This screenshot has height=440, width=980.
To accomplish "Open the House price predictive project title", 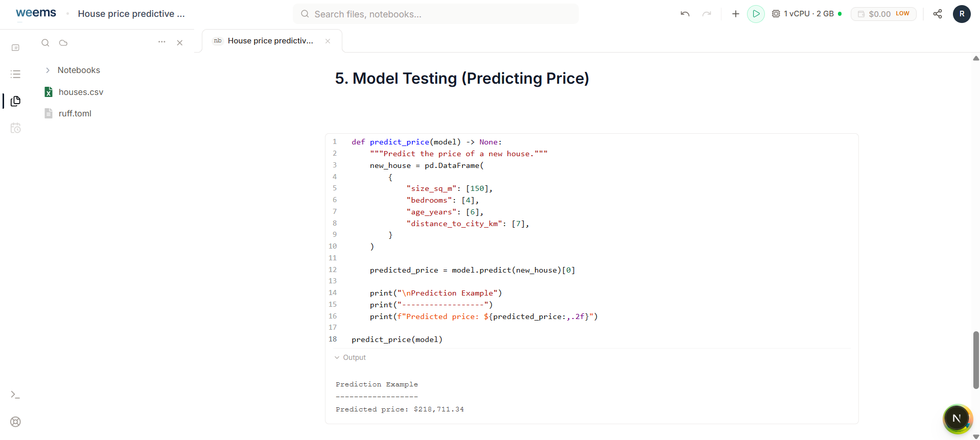I will click(x=131, y=14).
